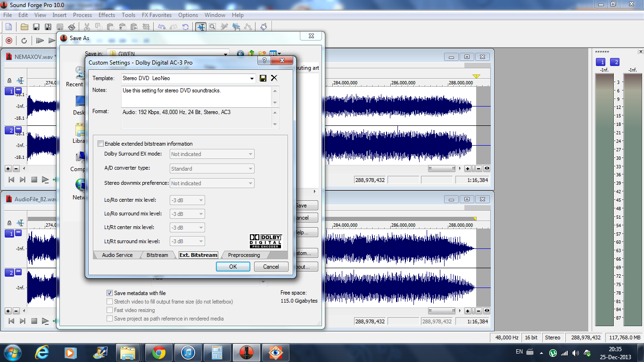Toggle Loop Playback in transport bar
This screenshot has height=362, width=644.
[x=24, y=41]
